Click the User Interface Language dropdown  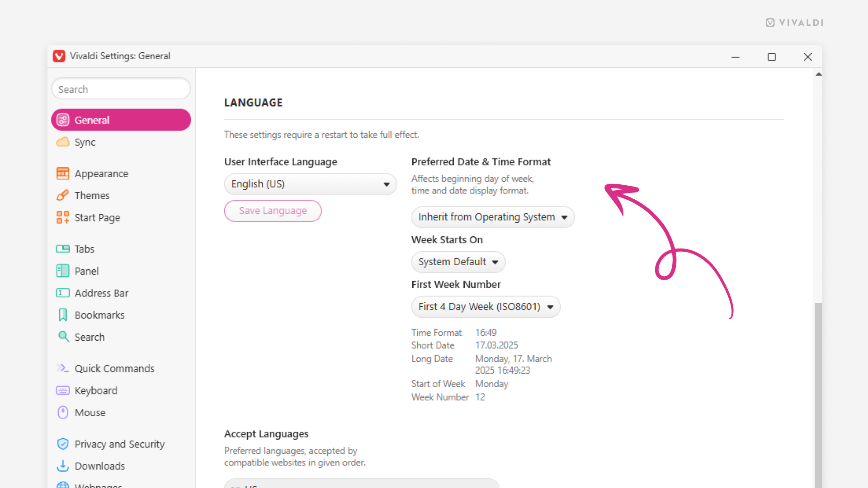point(309,183)
